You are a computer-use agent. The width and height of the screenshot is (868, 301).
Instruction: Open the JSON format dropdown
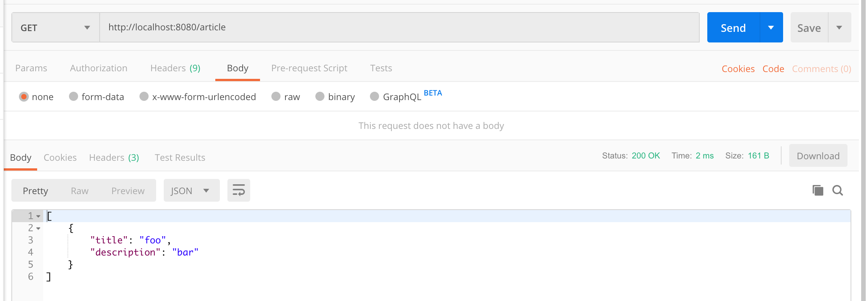click(x=191, y=190)
